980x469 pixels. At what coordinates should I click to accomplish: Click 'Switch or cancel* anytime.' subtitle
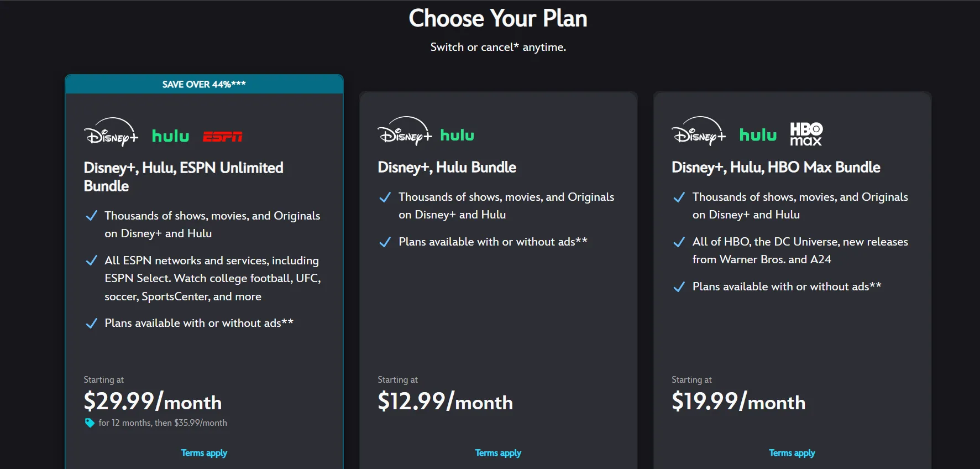coord(498,47)
